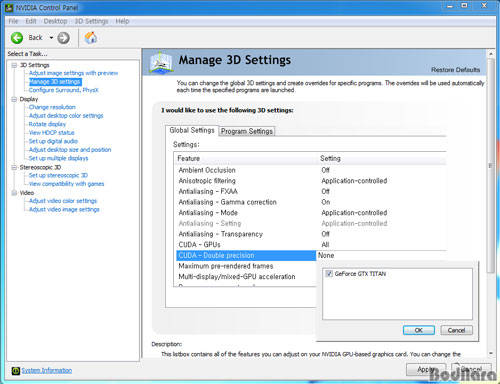Screen dimensions: 500x384
Task: Click the green Back arrow icon
Action: click(x=17, y=38)
